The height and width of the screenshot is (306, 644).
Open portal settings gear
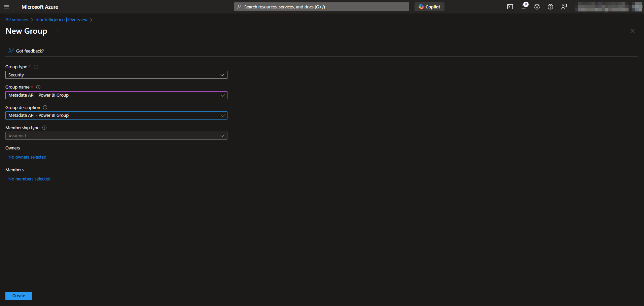537,7
